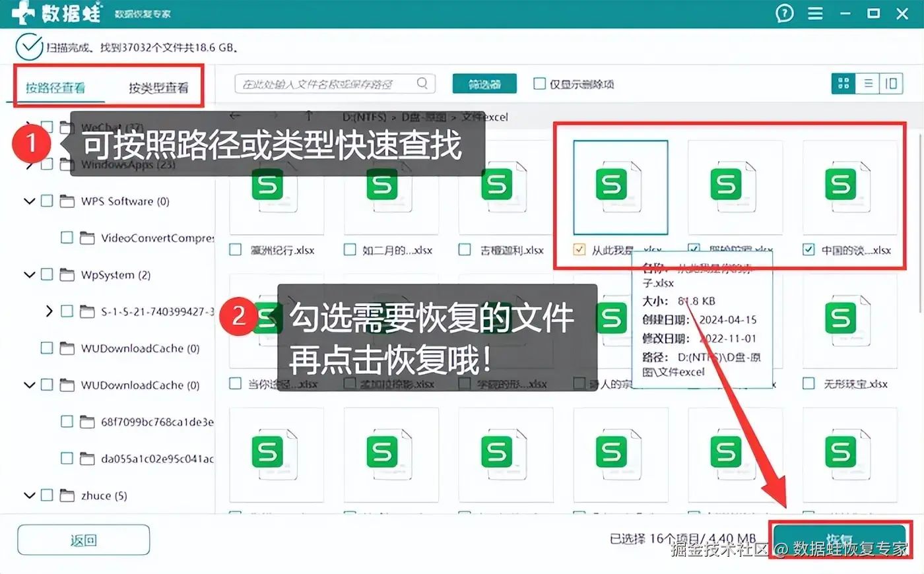Switch to grid thumbnail view

coord(843,84)
